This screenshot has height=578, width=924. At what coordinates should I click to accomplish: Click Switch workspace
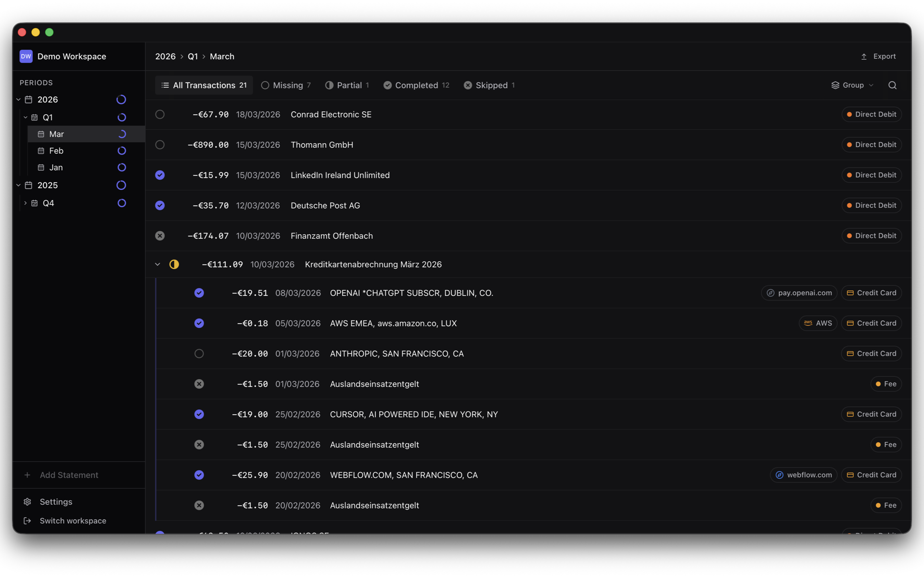73,521
